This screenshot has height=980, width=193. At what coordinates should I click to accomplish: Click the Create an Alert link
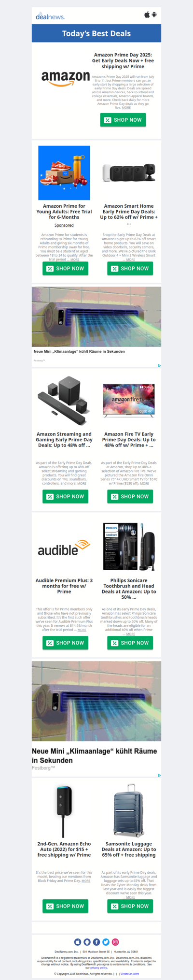coord(129,974)
